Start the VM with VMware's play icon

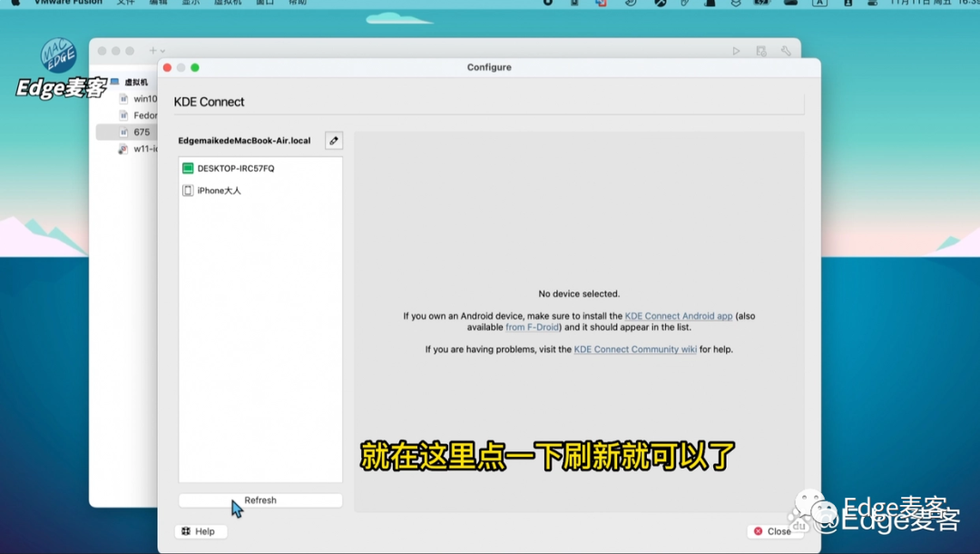(x=736, y=51)
